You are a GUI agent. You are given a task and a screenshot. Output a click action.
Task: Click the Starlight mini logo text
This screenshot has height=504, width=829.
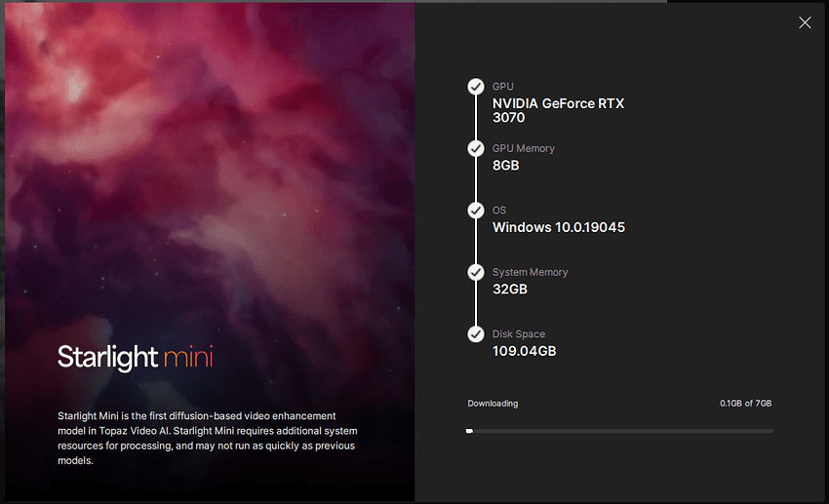[x=135, y=357]
